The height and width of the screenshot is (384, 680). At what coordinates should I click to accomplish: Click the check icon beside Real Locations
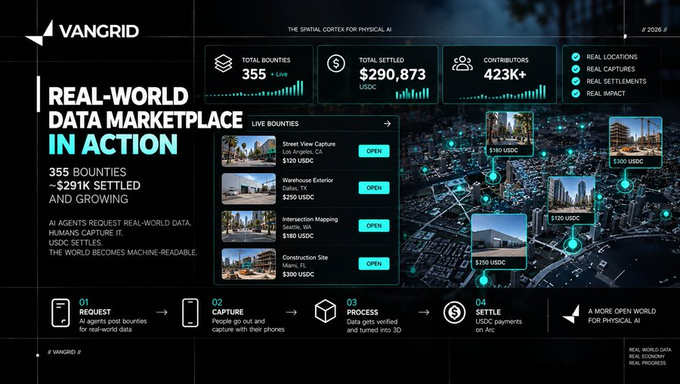tap(576, 57)
